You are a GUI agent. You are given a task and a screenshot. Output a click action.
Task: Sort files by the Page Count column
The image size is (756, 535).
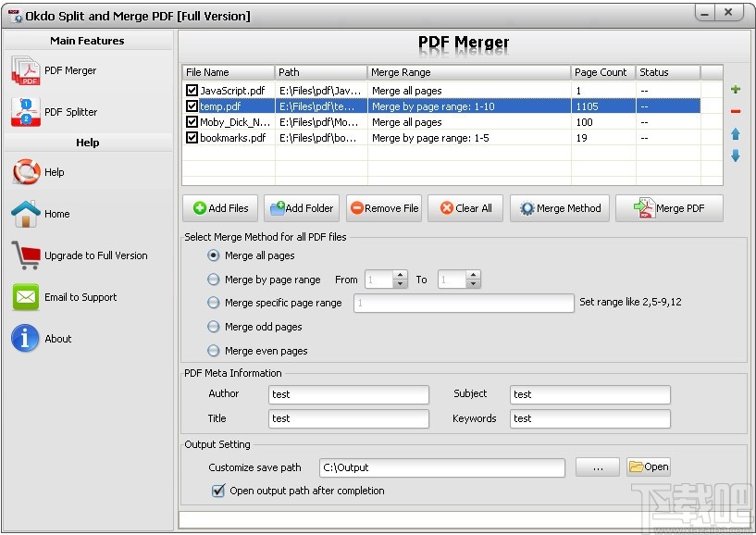600,71
